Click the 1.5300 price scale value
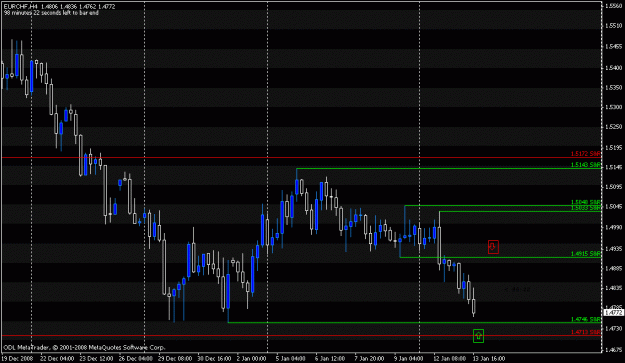The width and height of the screenshot is (625, 363). pyautogui.click(x=614, y=107)
